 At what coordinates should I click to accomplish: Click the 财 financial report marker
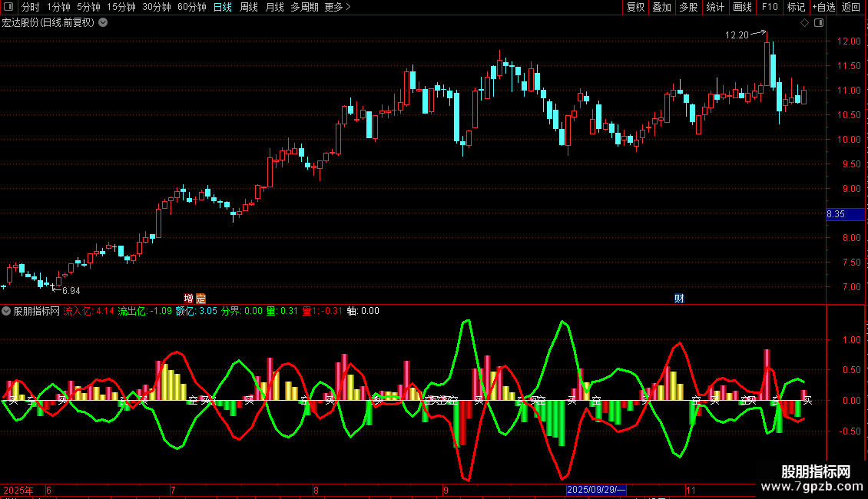(679, 299)
